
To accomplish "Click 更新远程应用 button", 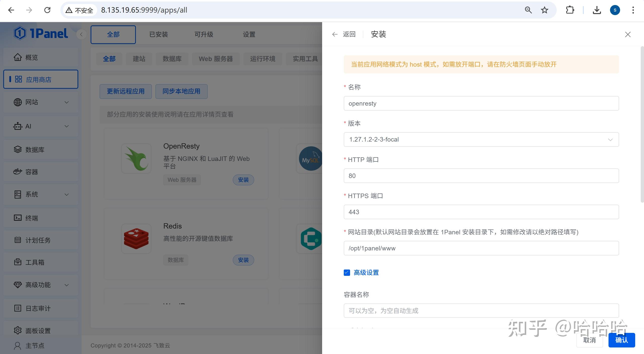I will tap(126, 91).
